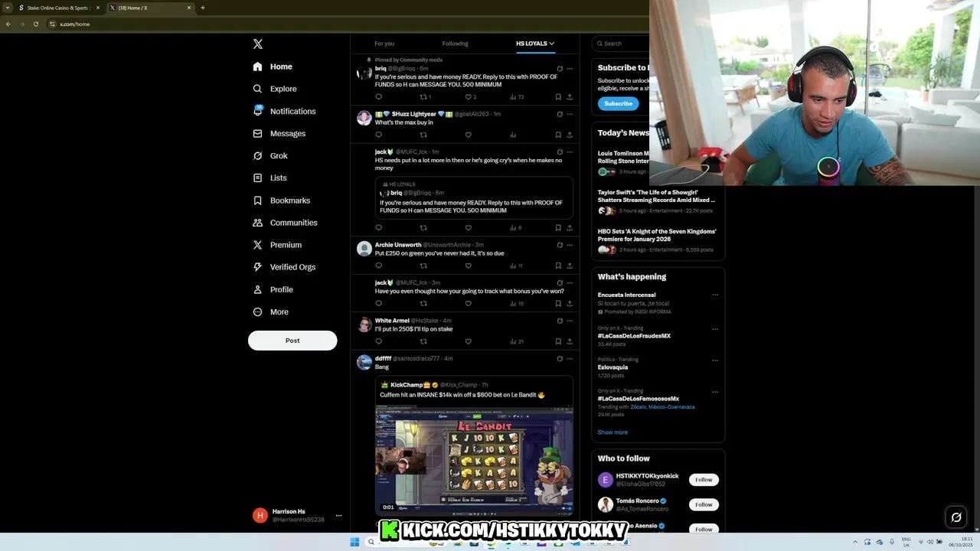Open #LaCasaDeLosFraudesMX trend

click(634, 336)
